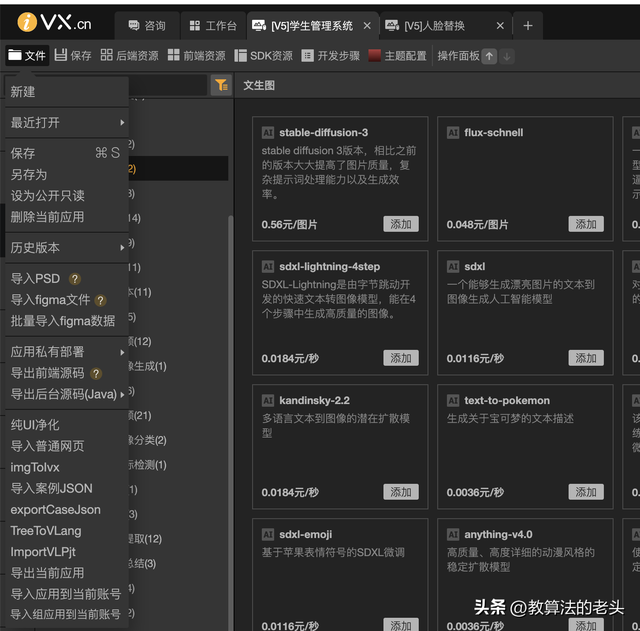Open 开发步骤 in the toolbar
This screenshot has width=640, height=631.
point(331,55)
